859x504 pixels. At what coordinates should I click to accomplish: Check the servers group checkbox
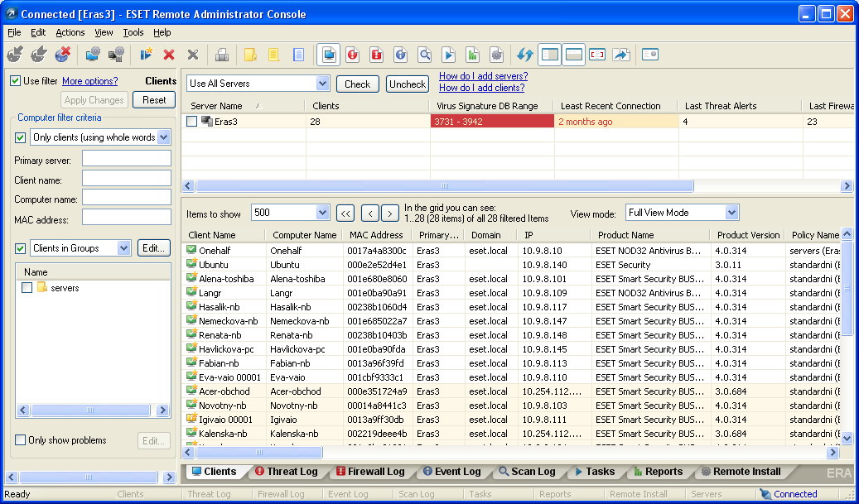(x=27, y=288)
